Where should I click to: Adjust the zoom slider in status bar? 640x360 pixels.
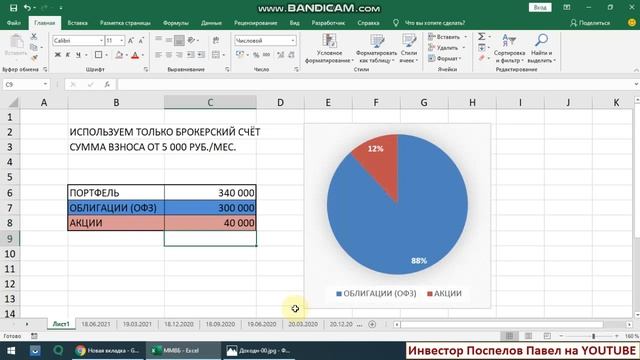pos(593,336)
